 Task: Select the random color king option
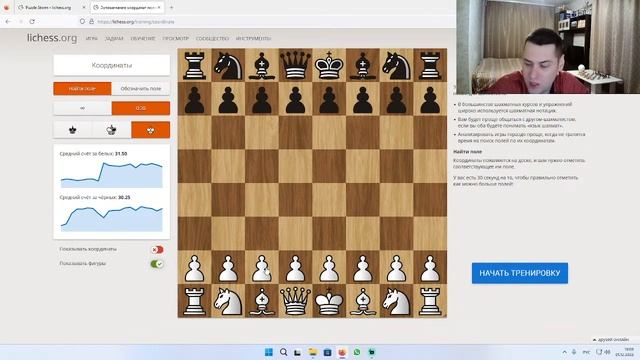click(x=111, y=130)
